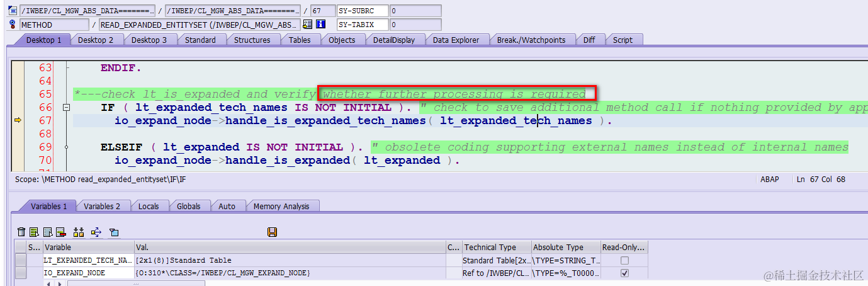Toggle read-only checkbox for LT_EXPANDED_TECH_NAMES row
The height and width of the screenshot is (286, 868).
tap(624, 260)
